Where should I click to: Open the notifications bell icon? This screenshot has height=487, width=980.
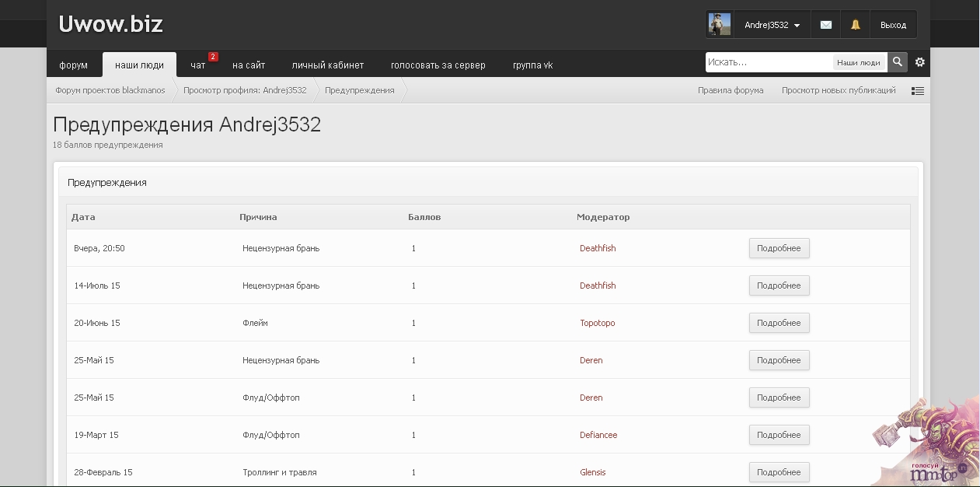click(x=855, y=25)
